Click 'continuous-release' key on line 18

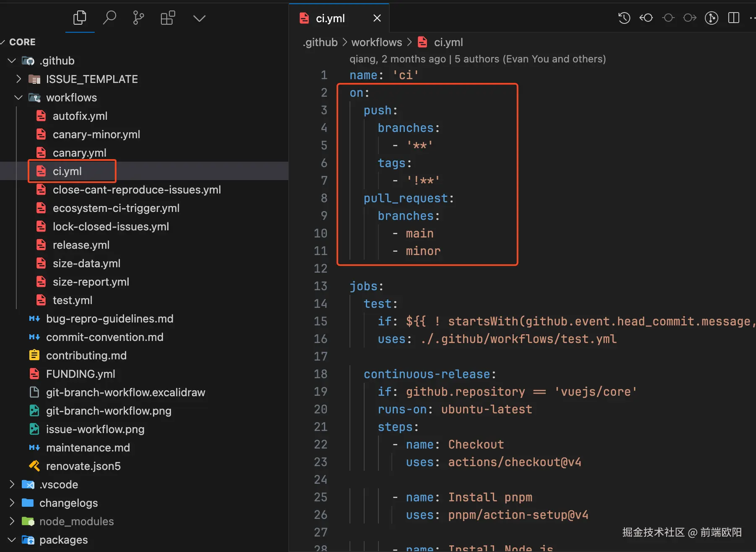tap(427, 374)
